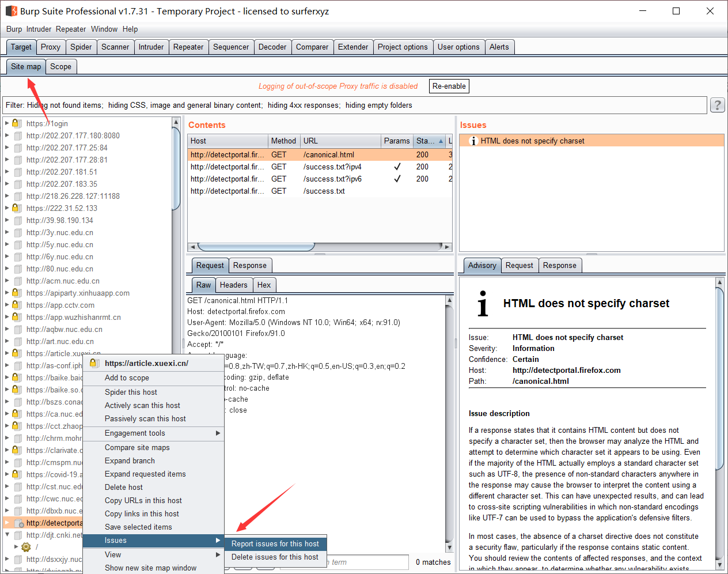
Task: Open the Intruder menu in menu bar
Action: 39,29
